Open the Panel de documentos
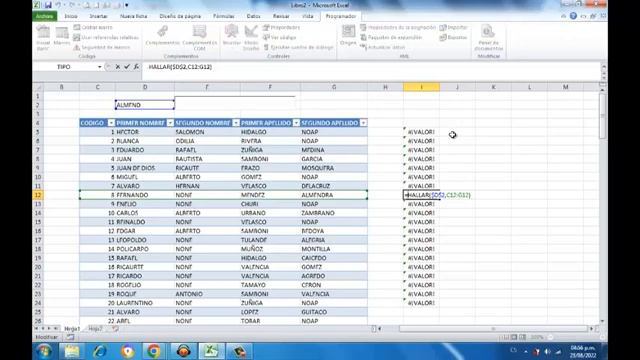This screenshot has height=360, width=640. (488, 38)
